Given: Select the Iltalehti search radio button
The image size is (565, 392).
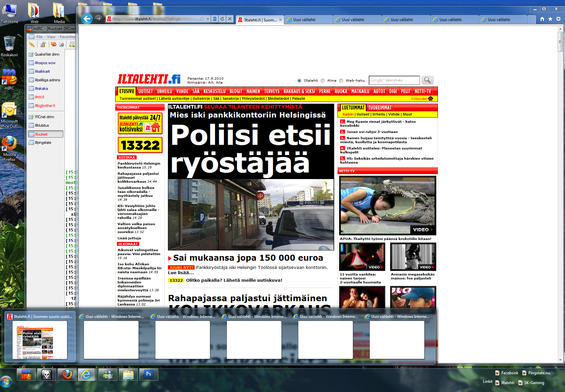Looking at the screenshot, I should click(299, 81).
